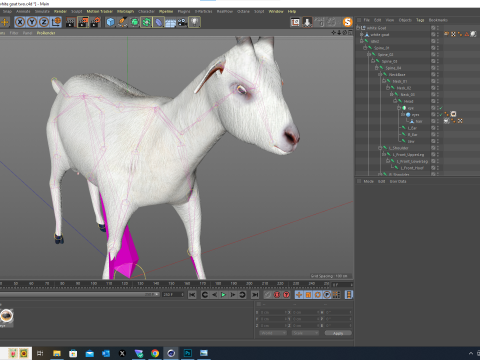Open the Scale mode dropdown
The width and height of the screenshot is (480, 360).
pos(305,333)
